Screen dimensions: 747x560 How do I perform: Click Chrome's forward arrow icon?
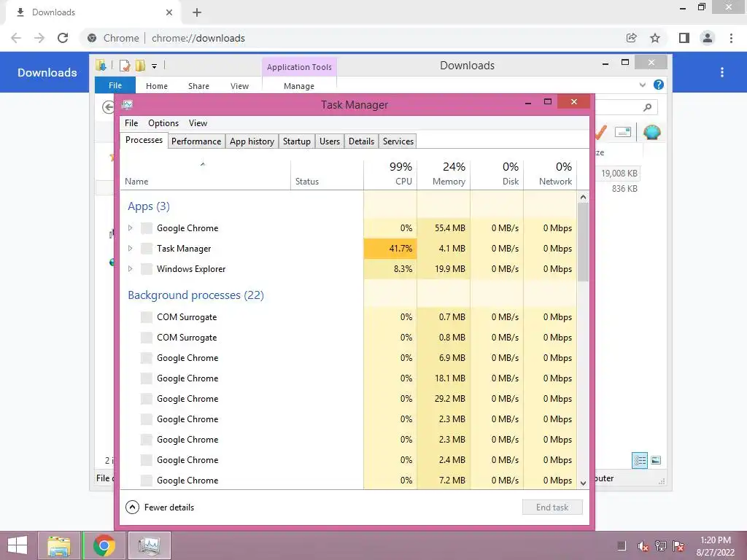[39, 38]
